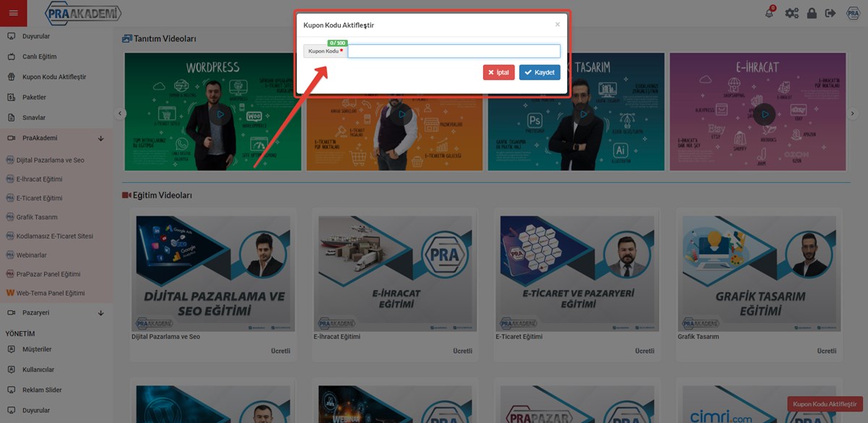The height and width of the screenshot is (423, 868).
Task: Play the Tasarım intro video
Action: 582,114
